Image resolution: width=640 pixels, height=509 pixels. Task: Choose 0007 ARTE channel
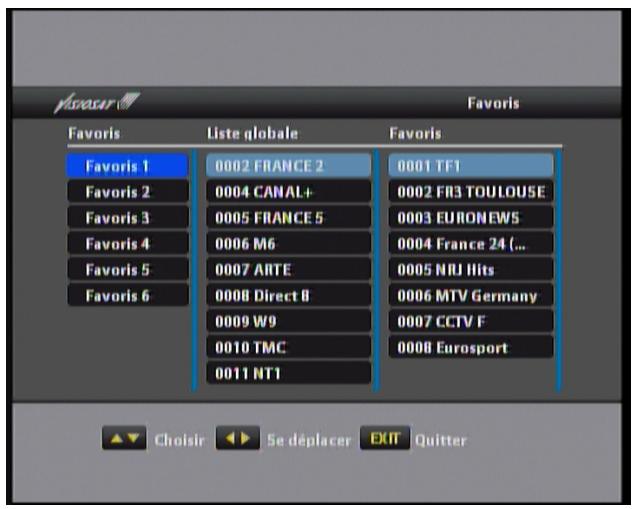click(x=289, y=270)
